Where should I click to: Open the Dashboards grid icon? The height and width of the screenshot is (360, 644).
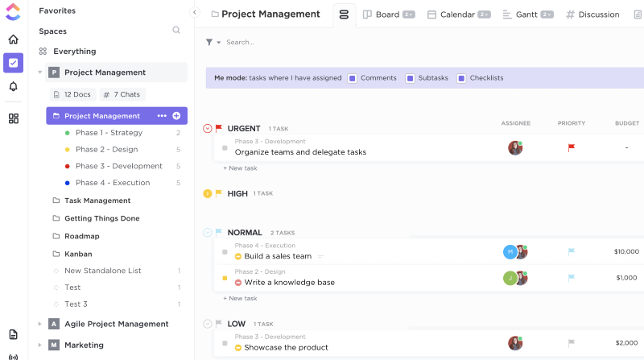click(x=13, y=118)
